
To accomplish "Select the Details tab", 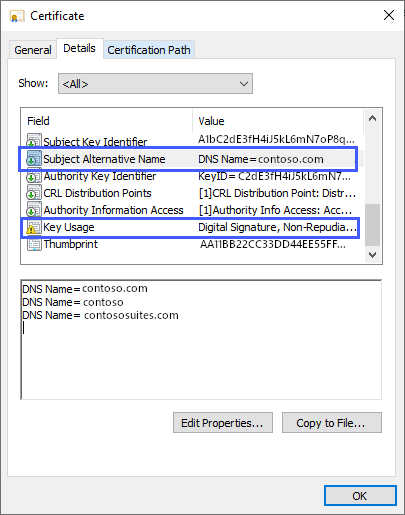I will [x=79, y=48].
